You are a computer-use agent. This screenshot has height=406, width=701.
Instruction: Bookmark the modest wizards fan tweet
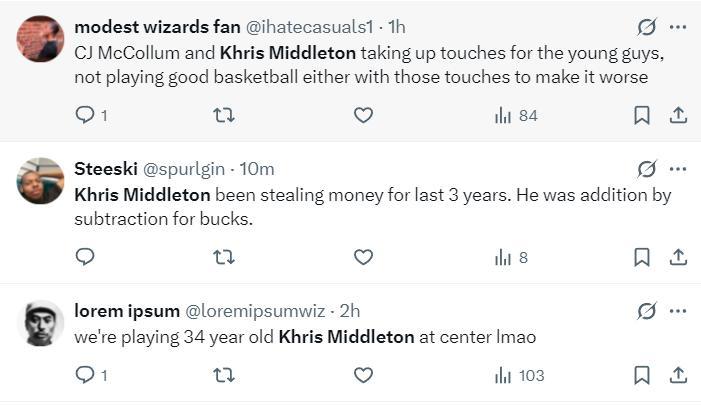tap(641, 115)
